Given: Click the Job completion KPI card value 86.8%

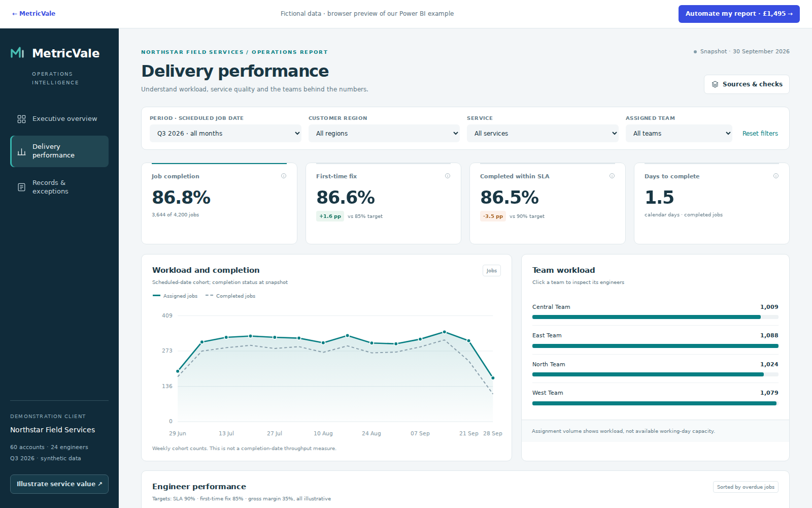Looking at the screenshot, I should (181, 198).
